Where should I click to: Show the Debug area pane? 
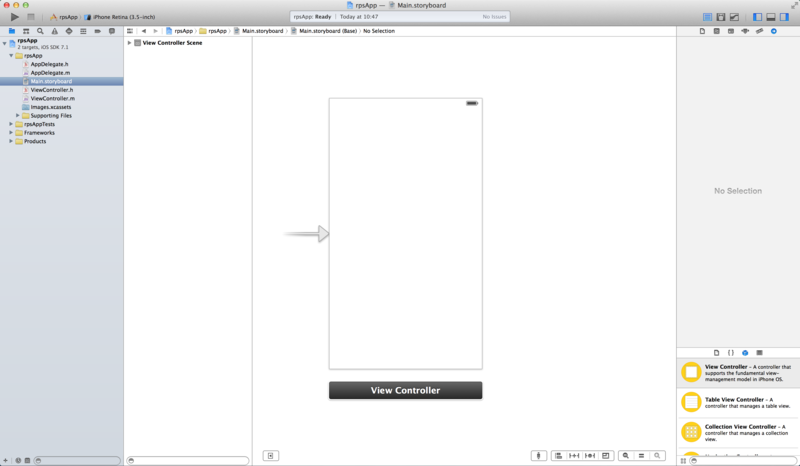click(771, 17)
